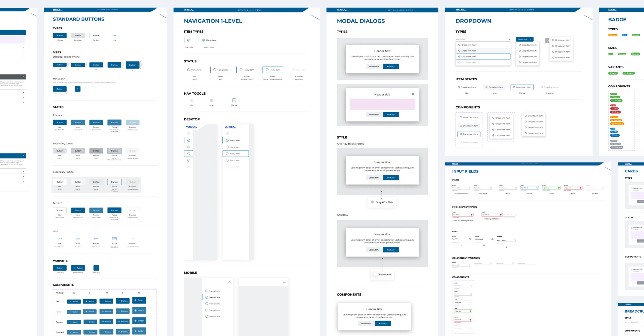Click the Error state input field

(573, 188)
